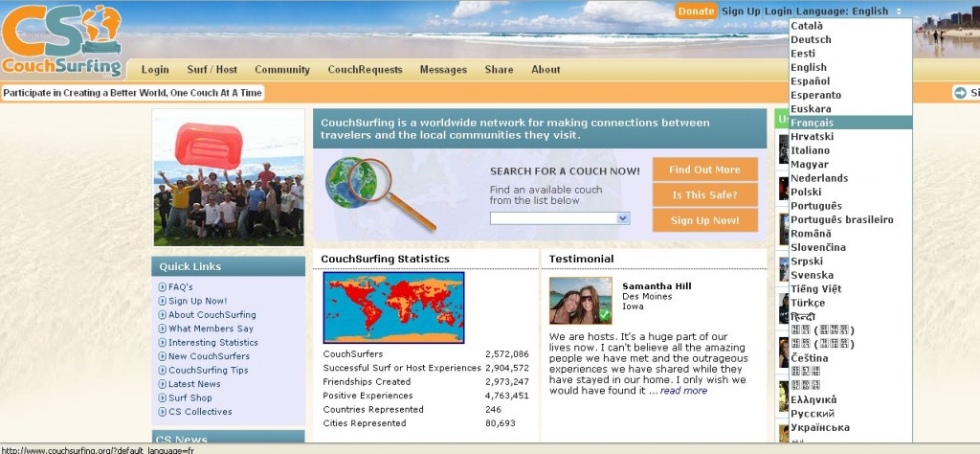980x454 pixels.
Task: Open the read more testimonial link
Action: 683,391
